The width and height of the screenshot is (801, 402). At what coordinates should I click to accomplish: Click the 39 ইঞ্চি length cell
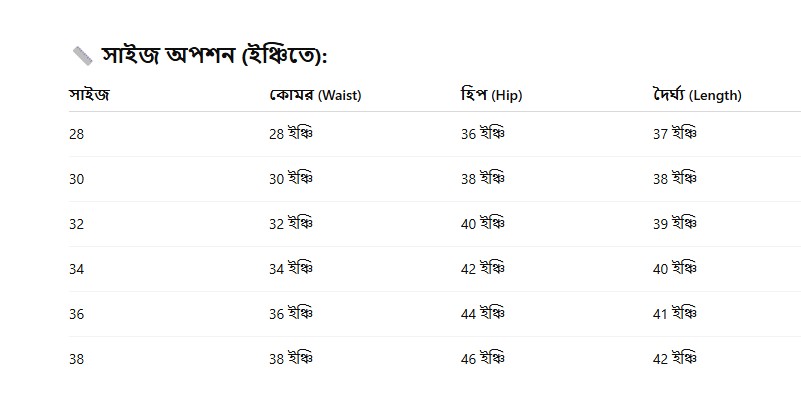pyautogui.click(x=675, y=224)
